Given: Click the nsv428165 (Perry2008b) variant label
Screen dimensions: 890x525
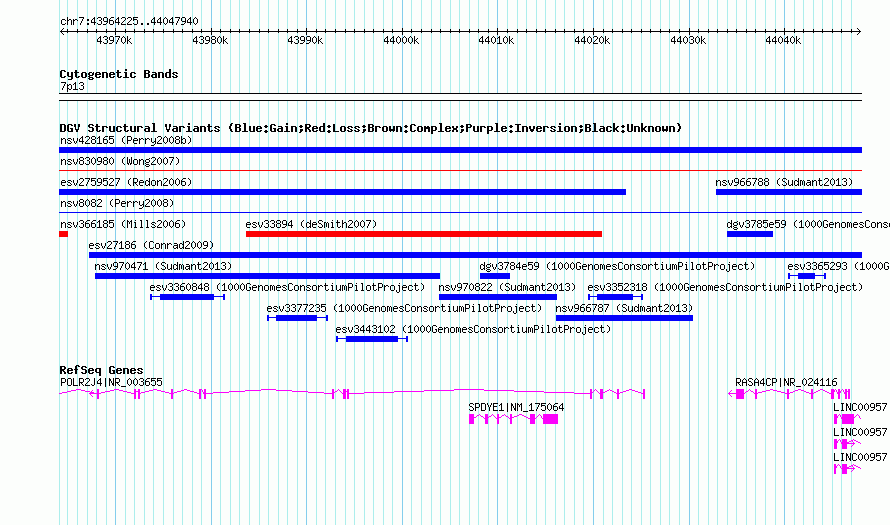Looking at the screenshot, I should click(x=126, y=140).
